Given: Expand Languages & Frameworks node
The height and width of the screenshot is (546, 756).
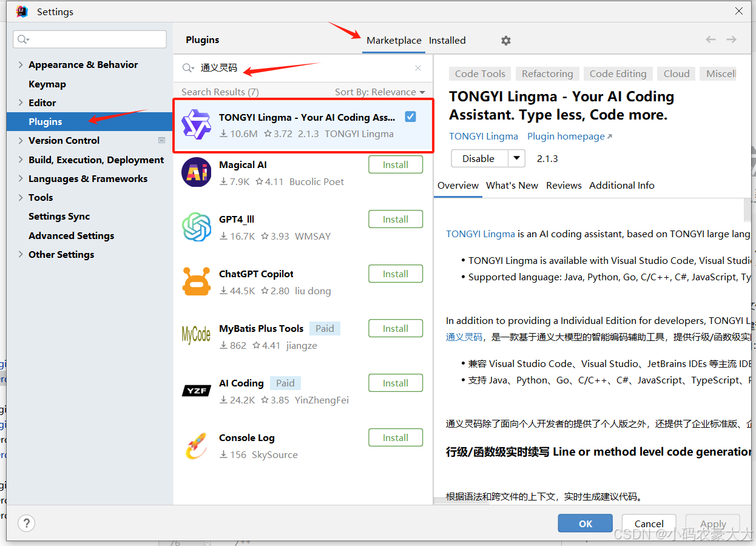Looking at the screenshot, I should coord(21,178).
